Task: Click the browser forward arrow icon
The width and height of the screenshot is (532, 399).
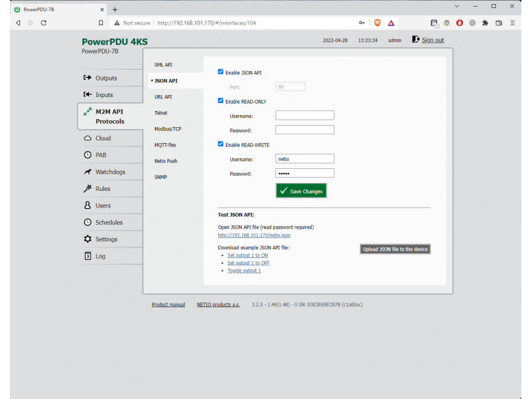Action: pyautogui.click(x=31, y=23)
